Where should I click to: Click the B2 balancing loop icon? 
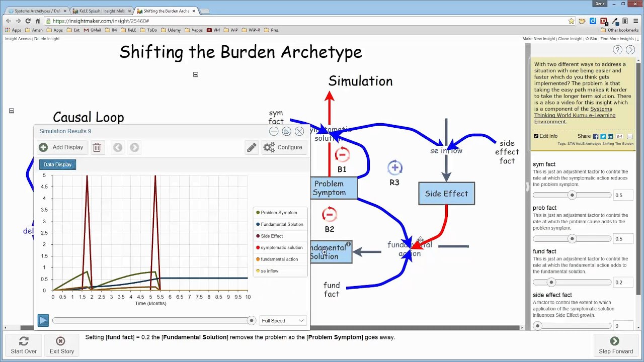coord(329,215)
